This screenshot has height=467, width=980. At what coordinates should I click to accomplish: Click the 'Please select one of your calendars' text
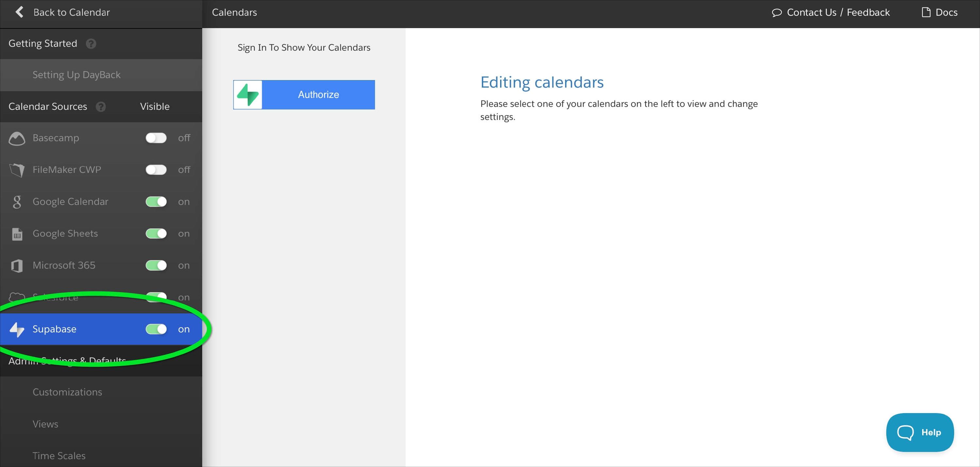tap(619, 110)
